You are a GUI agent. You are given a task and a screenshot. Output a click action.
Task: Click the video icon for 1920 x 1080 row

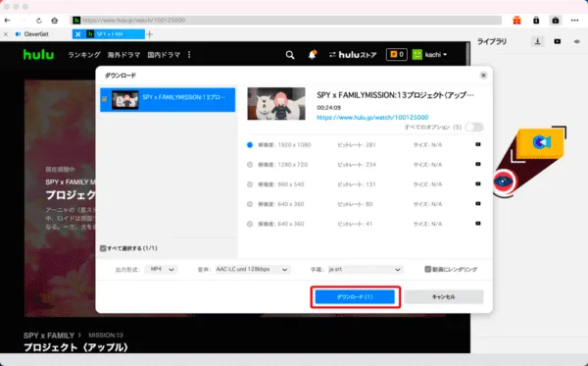coord(478,144)
